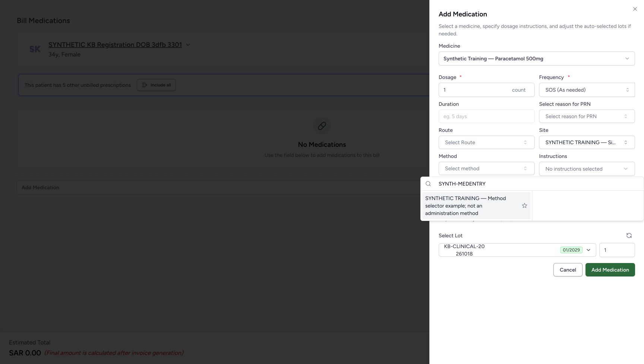Open the Site dropdown
The height and width of the screenshot is (364, 644).
pos(587,142)
